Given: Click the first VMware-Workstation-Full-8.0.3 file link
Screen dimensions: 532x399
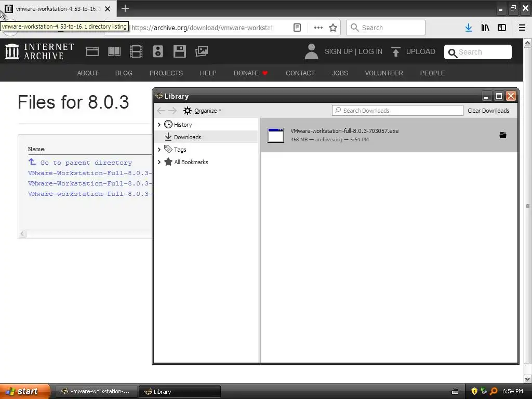Looking at the screenshot, I should 89,173.
